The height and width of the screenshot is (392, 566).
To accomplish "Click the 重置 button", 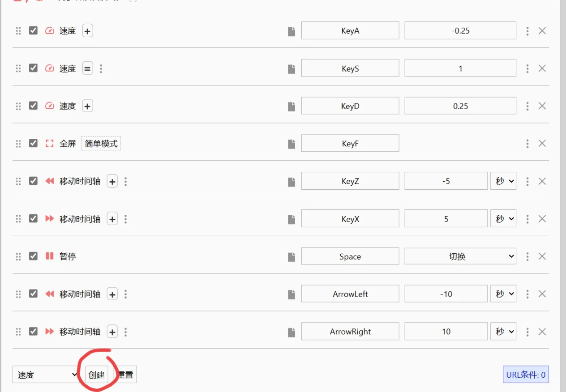I will point(125,375).
